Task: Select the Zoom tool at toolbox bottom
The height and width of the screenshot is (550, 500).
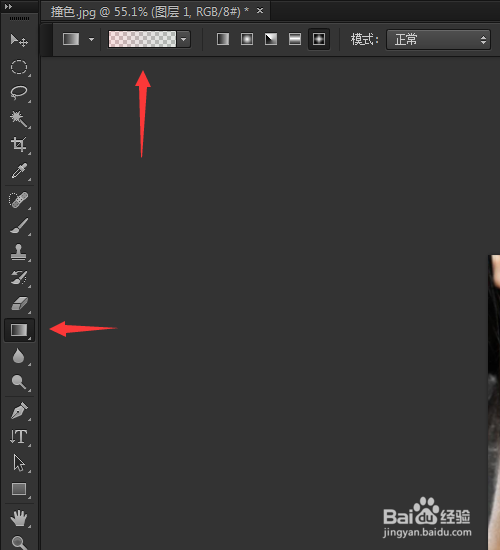Action: [x=19, y=543]
